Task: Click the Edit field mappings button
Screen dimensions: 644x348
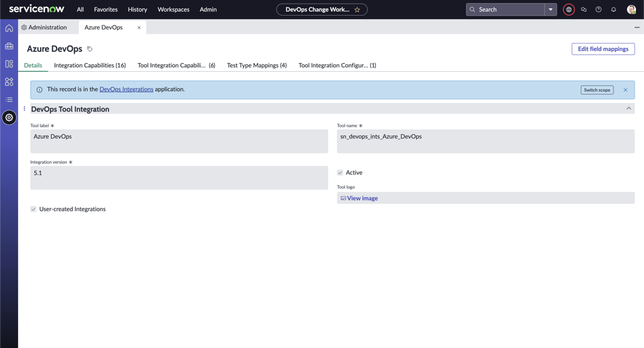Action: [603, 49]
